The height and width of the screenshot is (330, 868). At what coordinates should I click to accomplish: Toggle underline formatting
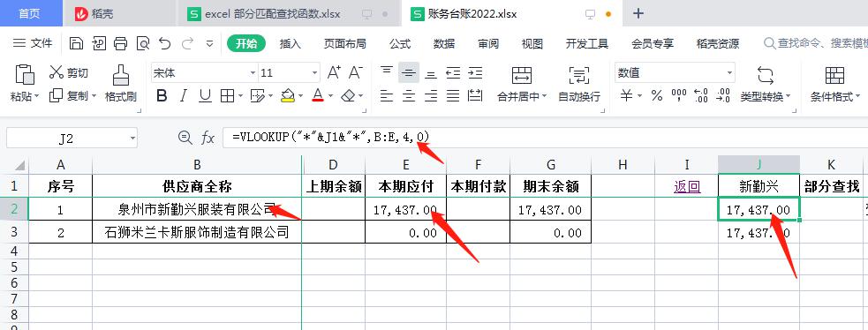tap(206, 96)
